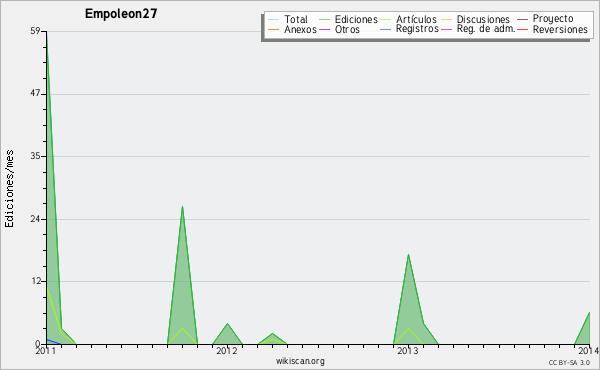The height and width of the screenshot is (370, 600).
Task: Click the 24 y-axis value
Action: point(35,219)
